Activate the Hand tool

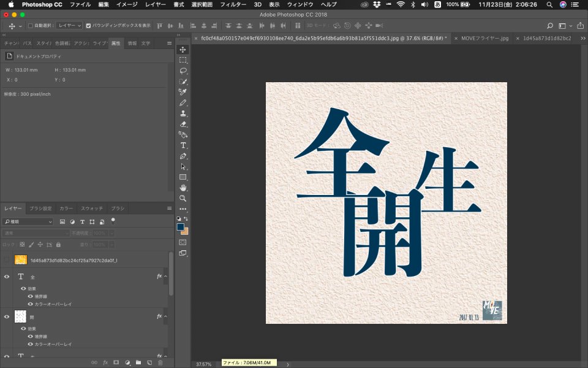183,188
